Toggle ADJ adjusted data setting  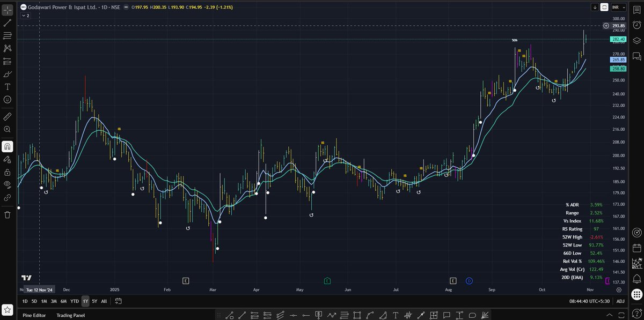(x=620, y=301)
